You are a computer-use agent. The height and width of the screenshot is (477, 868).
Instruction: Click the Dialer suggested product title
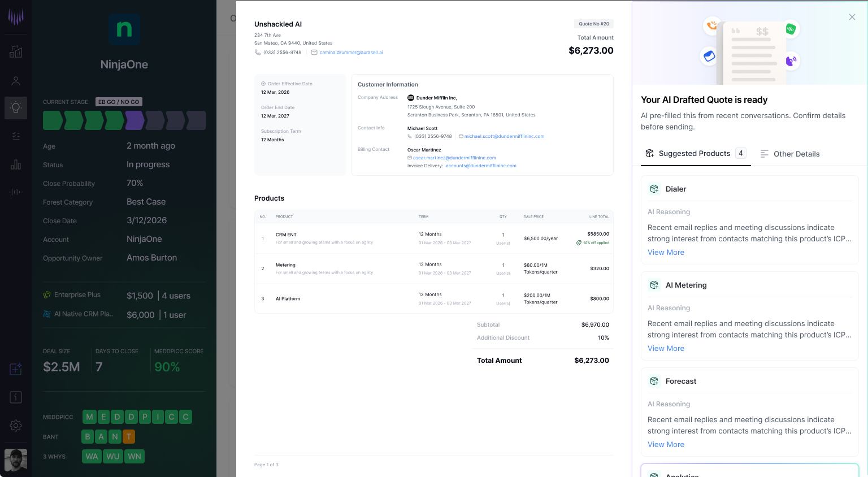(x=676, y=189)
